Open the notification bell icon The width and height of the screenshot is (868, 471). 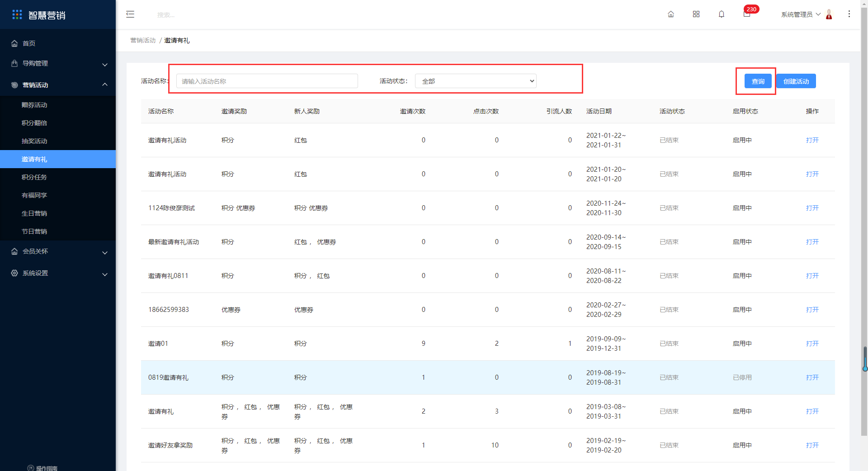pos(722,14)
